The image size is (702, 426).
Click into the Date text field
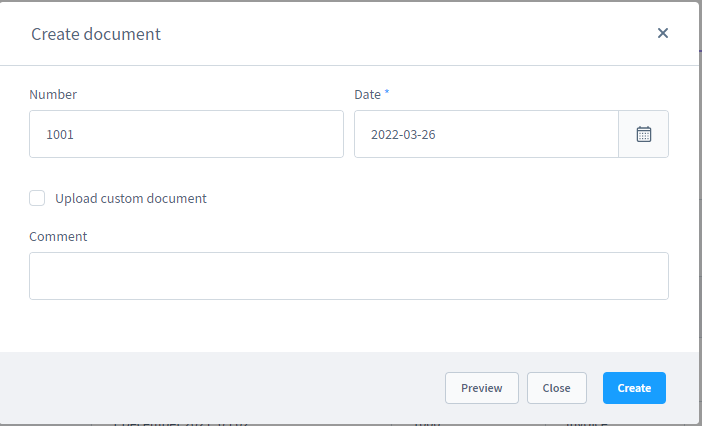pyautogui.click(x=486, y=134)
